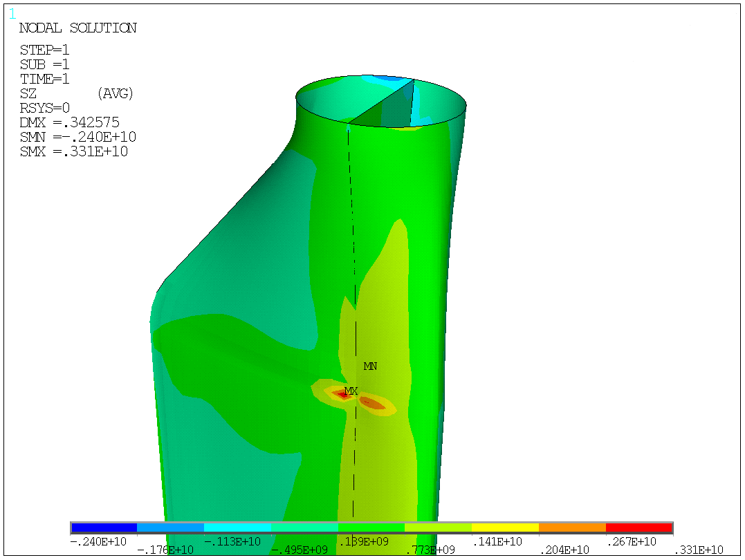Click the dark blue legend segment

coord(104,528)
